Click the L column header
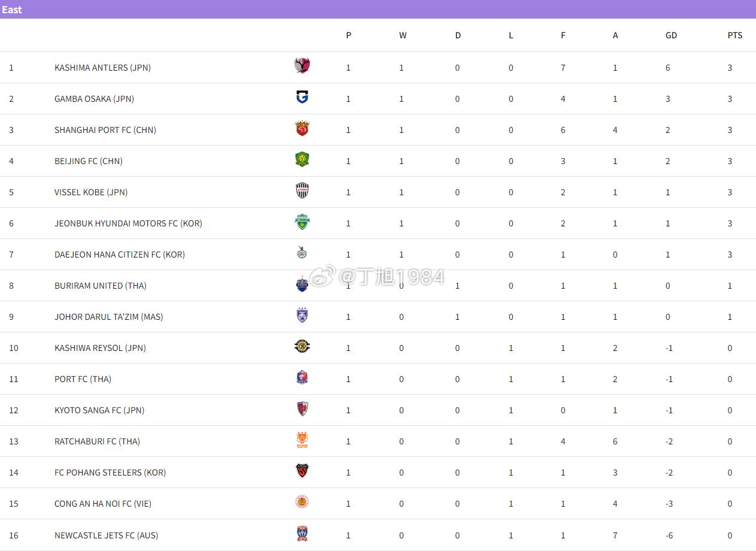 511,35
